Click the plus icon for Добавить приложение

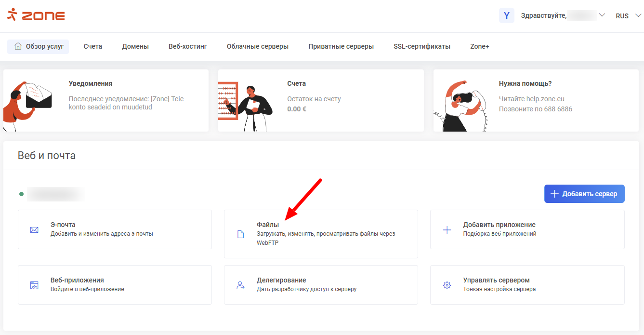(x=446, y=230)
